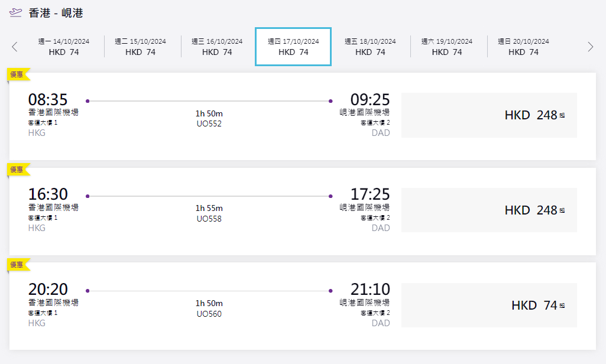Pick the 週六 19/10/2024 date tab
This screenshot has width=606, height=364.
(446, 47)
